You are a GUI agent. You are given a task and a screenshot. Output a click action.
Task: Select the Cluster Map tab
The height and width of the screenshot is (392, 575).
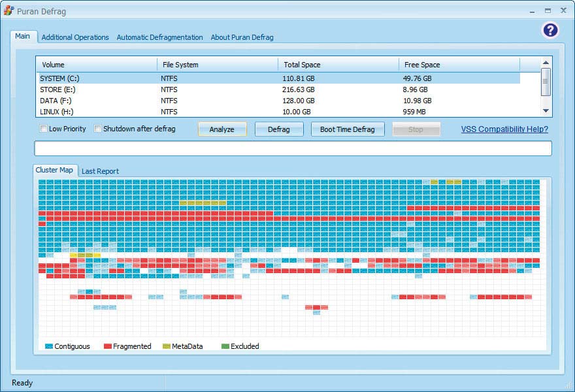pos(54,170)
